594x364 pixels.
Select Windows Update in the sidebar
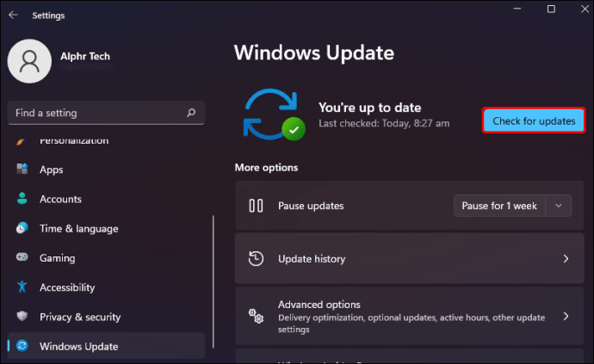coord(106,346)
